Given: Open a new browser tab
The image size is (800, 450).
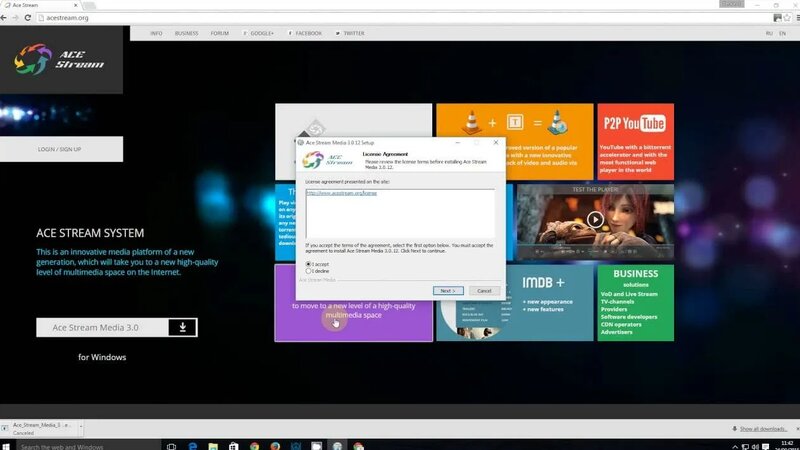Looking at the screenshot, I should 90,6.
